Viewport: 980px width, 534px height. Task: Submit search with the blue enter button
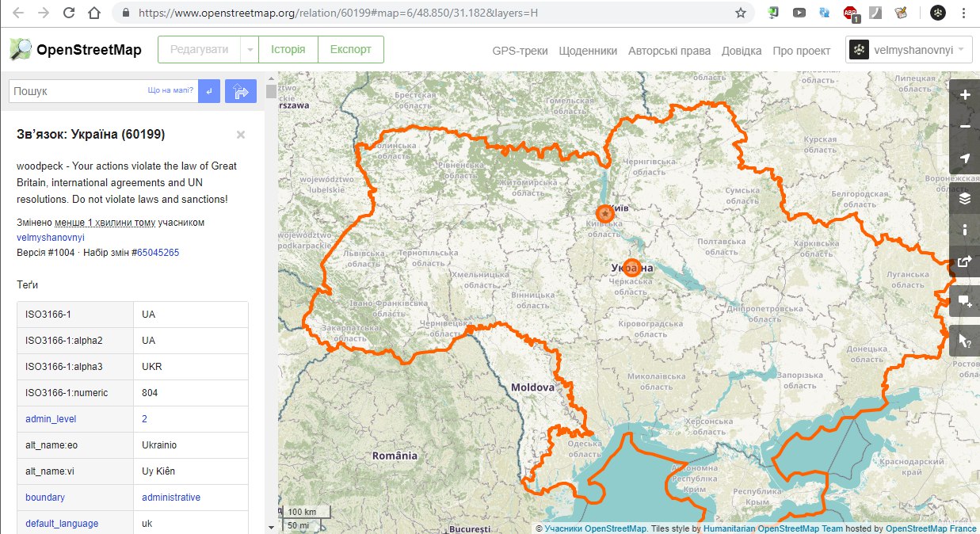click(209, 91)
